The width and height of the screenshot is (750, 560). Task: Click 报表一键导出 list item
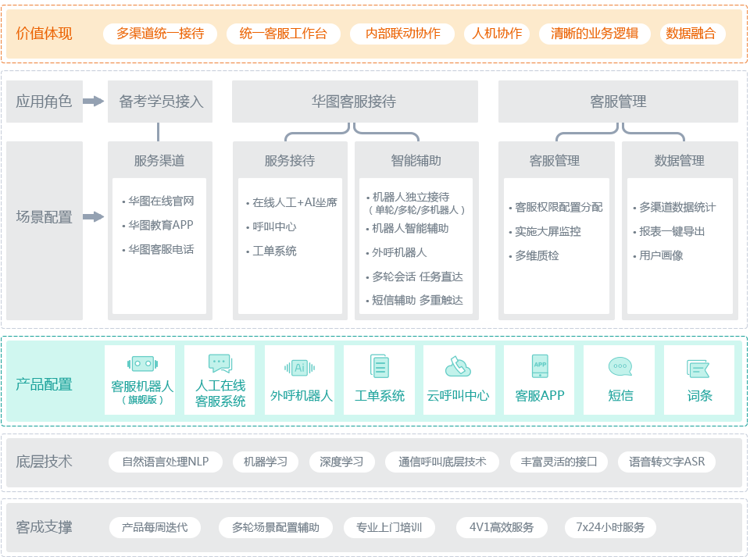670,231
